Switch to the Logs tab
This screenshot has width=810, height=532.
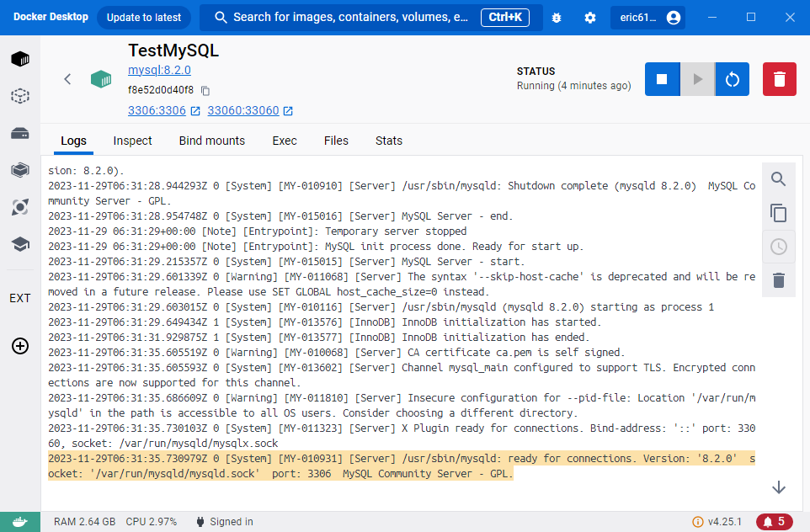(73, 141)
